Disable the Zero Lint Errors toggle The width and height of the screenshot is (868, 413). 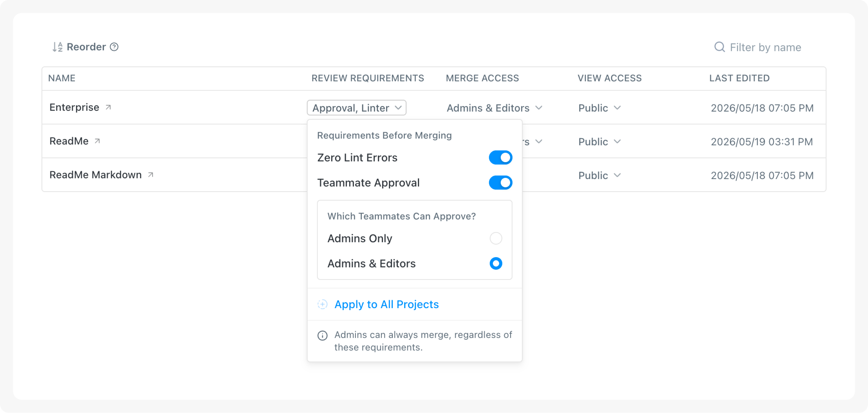click(x=500, y=158)
